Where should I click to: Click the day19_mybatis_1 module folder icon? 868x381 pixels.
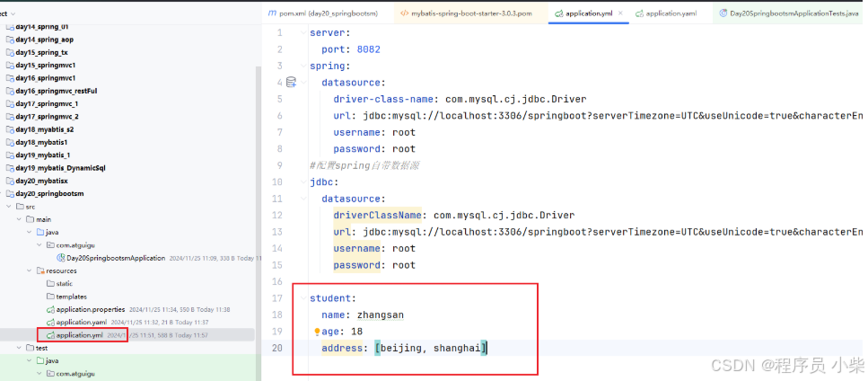click(x=9, y=155)
